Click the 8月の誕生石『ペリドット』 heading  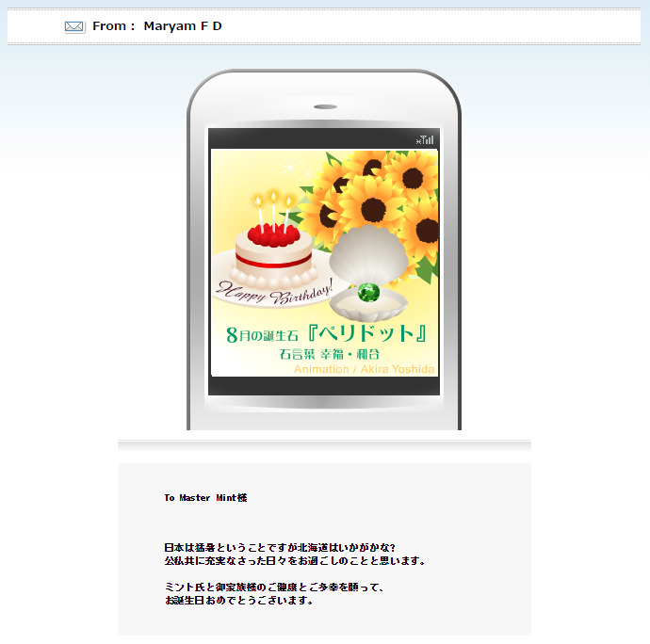click(329, 334)
